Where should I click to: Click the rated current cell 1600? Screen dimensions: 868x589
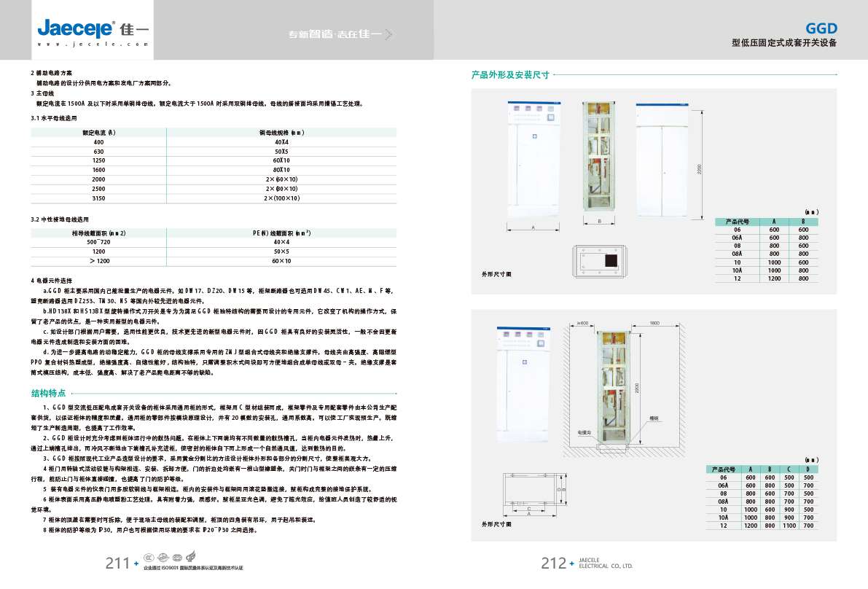(98, 170)
